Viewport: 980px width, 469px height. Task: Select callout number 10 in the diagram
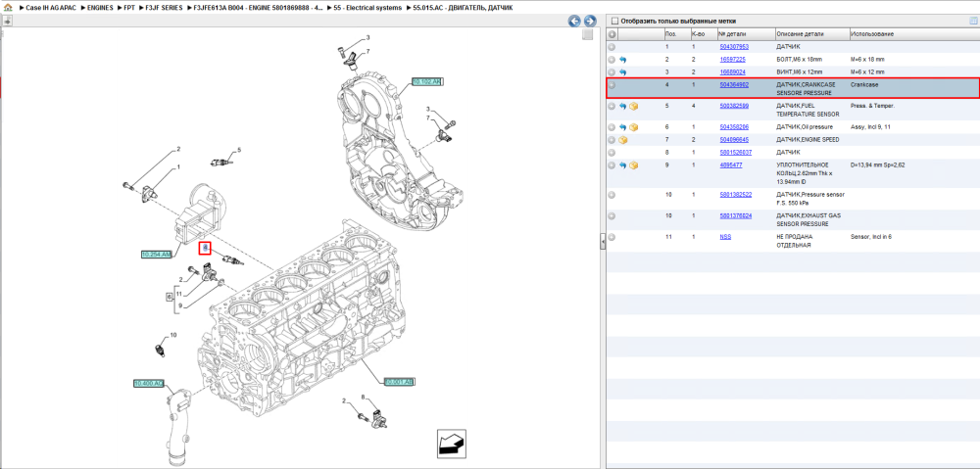click(173, 336)
